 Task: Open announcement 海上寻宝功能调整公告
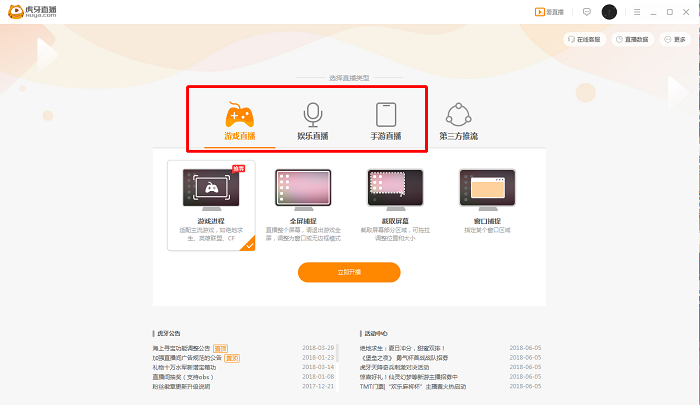tap(181, 348)
